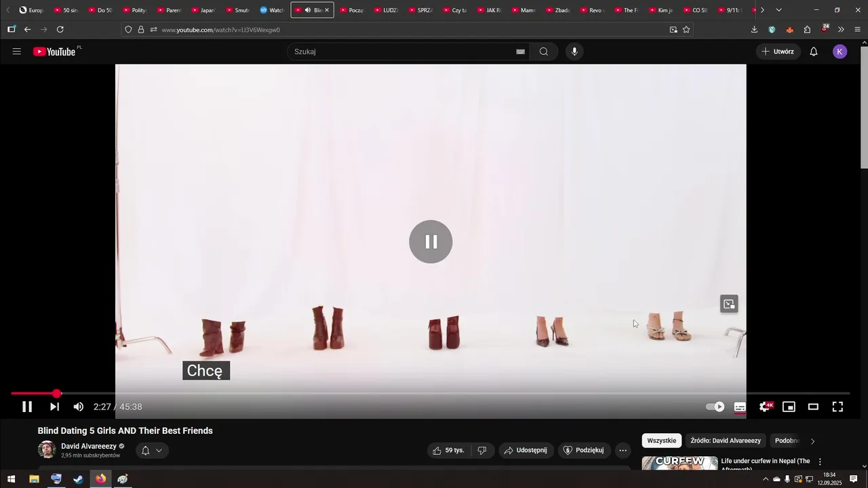Open the account avatar labeled K
868x488 pixels.
tap(840, 52)
